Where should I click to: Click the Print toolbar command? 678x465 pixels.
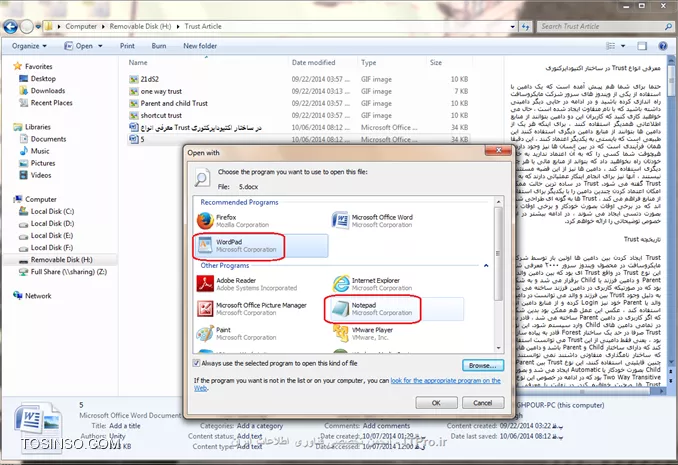127,46
